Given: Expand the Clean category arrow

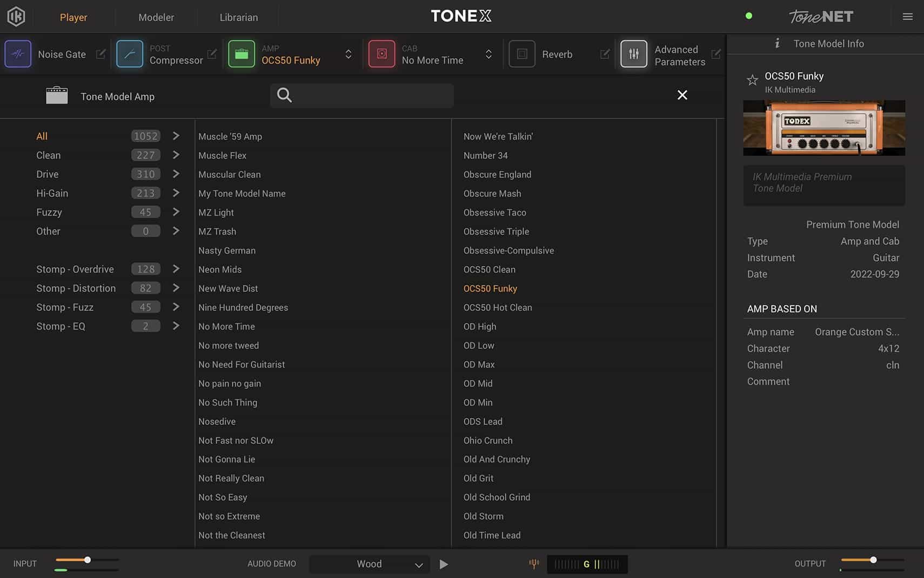Looking at the screenshot, I should (x=176, y=155).
